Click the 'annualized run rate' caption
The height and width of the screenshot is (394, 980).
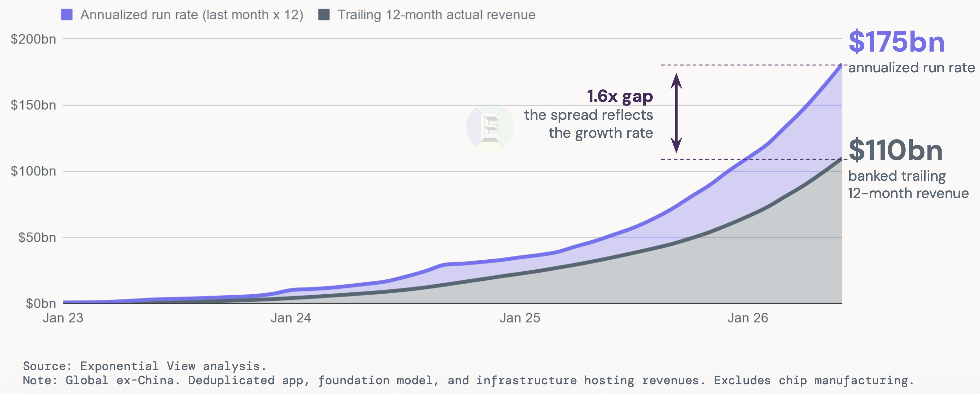pyautogui.click(x=911, y=68)
